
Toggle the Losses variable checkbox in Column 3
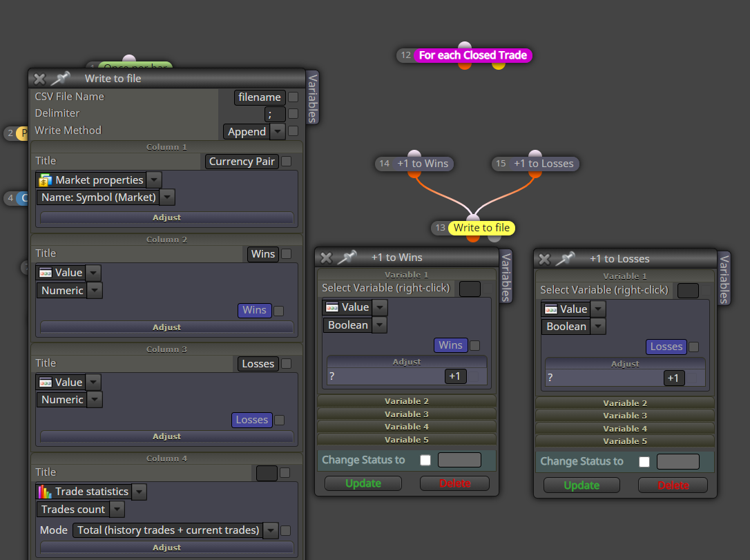point(279,421)
